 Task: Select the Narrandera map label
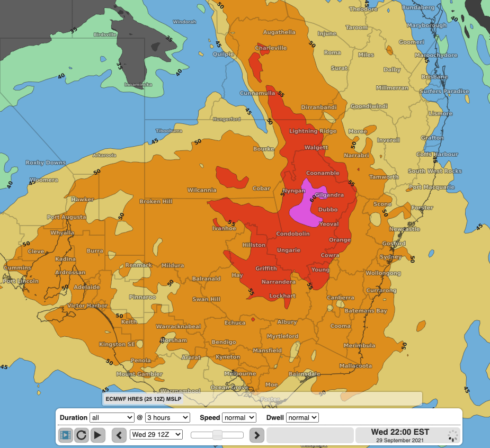(279, 282)
